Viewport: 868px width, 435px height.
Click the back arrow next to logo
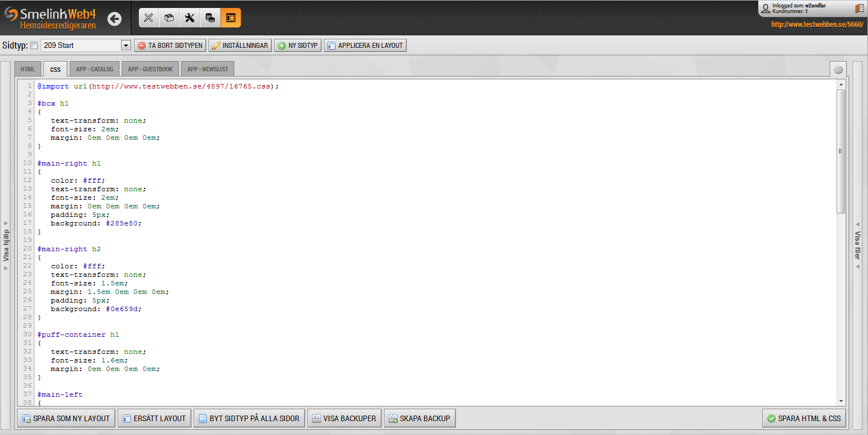(114, 19)
